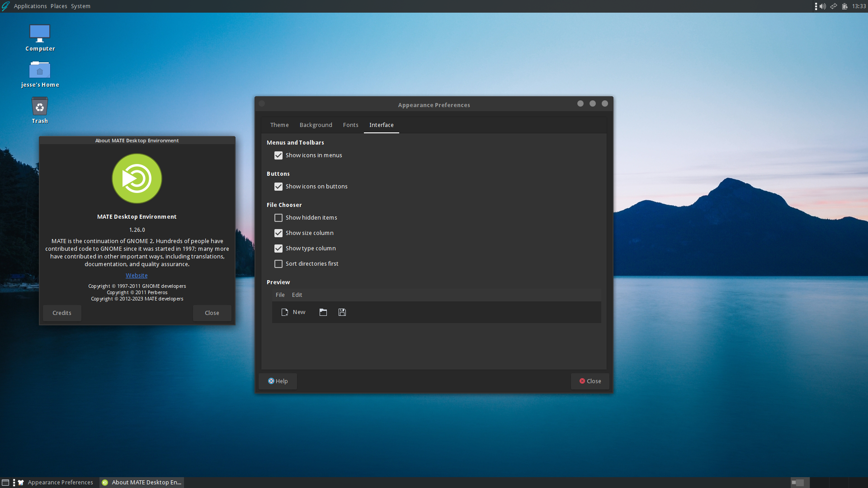The image size is (868, 488).
Task: Uncheck Show size column checkbox
Action: 278,233
